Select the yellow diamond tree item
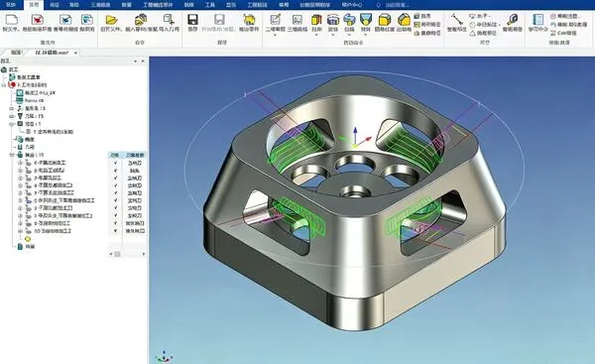 28,239
